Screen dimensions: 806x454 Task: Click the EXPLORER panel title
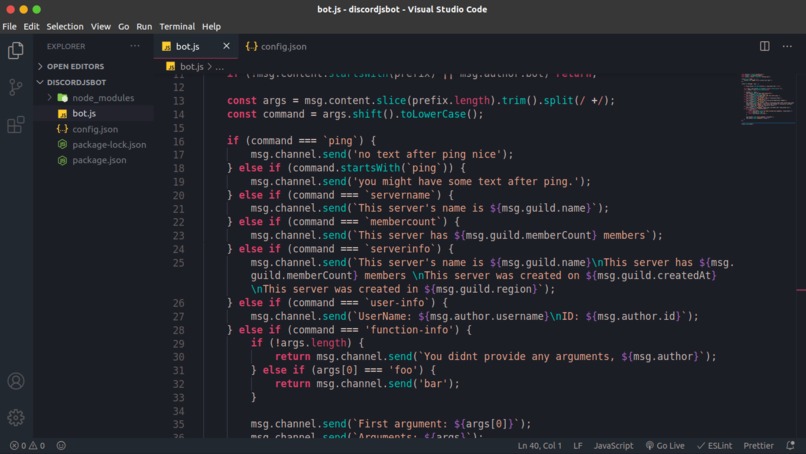point(66,46)
